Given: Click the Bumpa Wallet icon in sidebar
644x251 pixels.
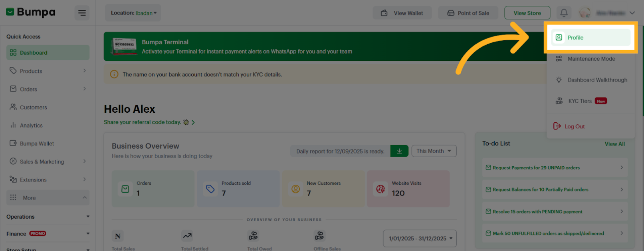Looking at the screenshot, I should (13, 143).
